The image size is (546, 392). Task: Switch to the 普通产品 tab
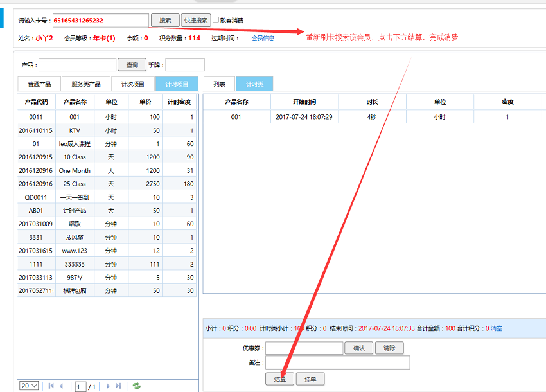(x=39, y=84)
